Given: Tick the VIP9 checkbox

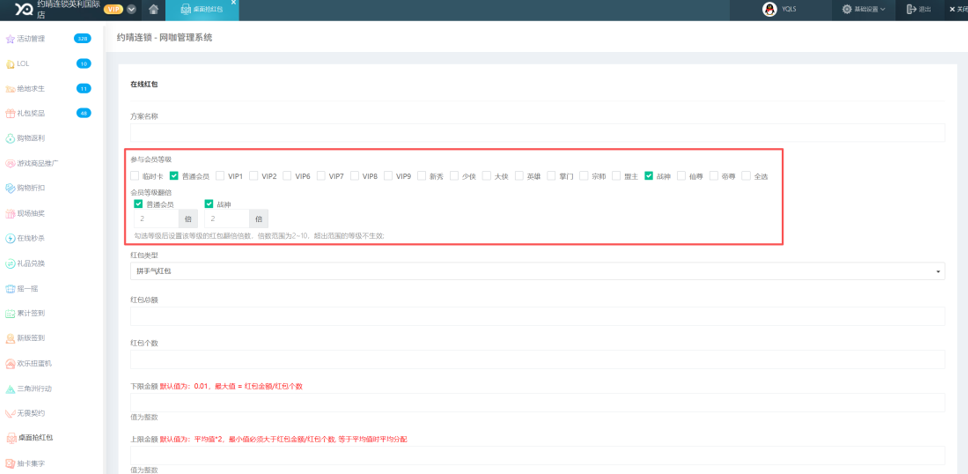Looking at the screenshot, I should click(388, 176).
